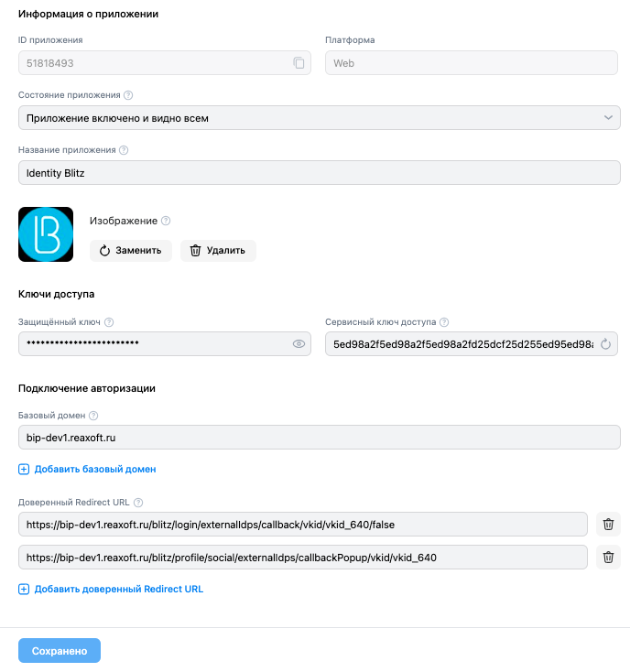Open help for application state

coord(128,95)
